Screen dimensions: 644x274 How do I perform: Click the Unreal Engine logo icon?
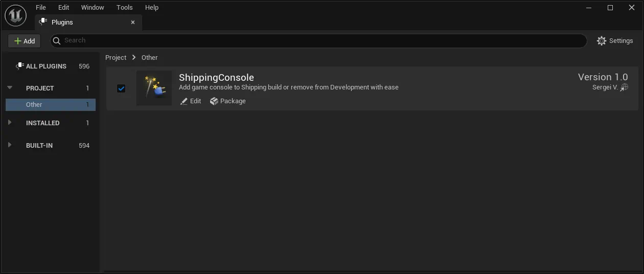15,15
